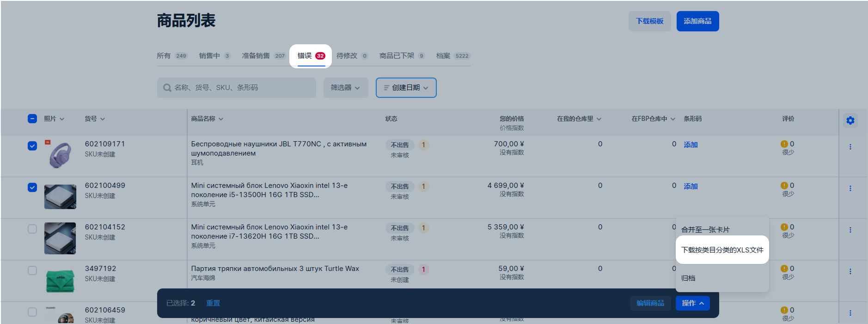The height and width of the screenshot is (324, 868).
Task: Click error count badge for i5-13500H row
Action: 423,186
